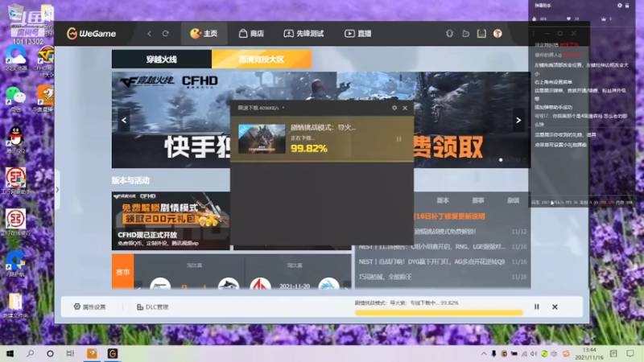
Task: Open the 商店 store tab
Action: click(251, 33)
